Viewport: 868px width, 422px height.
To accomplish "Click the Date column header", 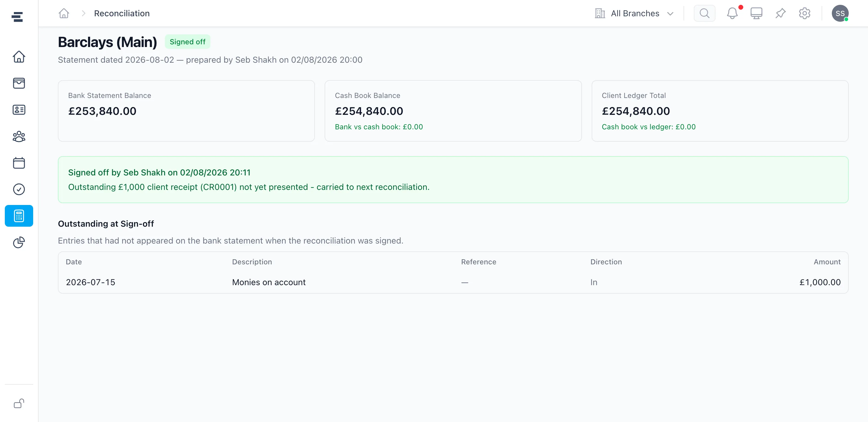I will (74, 262).
